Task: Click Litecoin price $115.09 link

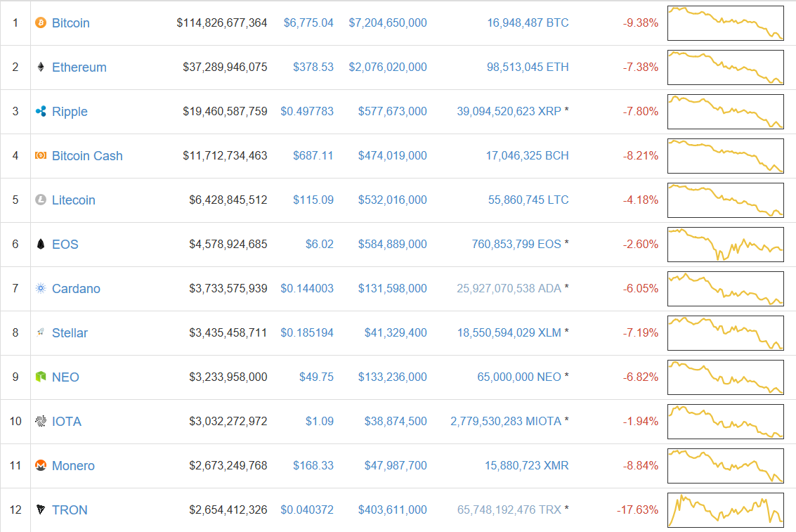Action: coord(313,200)
